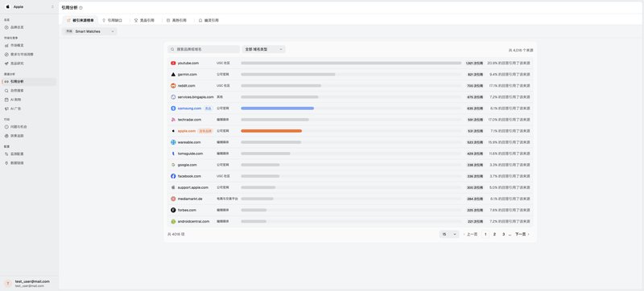Viewport: 644px width, 291px height.
Task: Click the services.bingapis.com globe icon
Action: pyautogui.click(x=173, y=97)
